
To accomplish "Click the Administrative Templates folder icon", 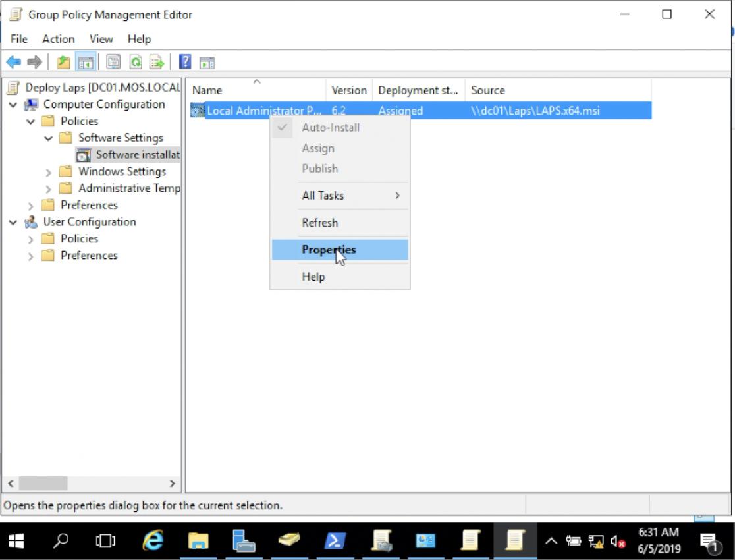I will pos(66,188).
